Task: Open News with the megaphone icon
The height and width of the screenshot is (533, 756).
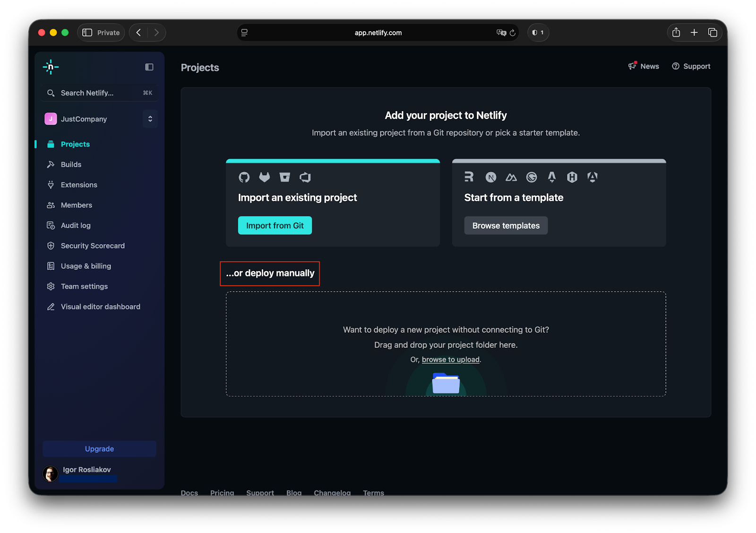Action: click(643, 66)
